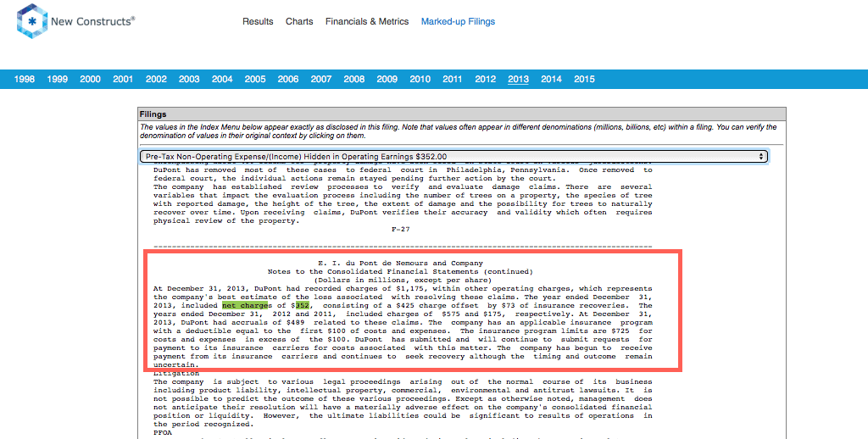
Task: Open the Charts page
Action: pos(299,21)
